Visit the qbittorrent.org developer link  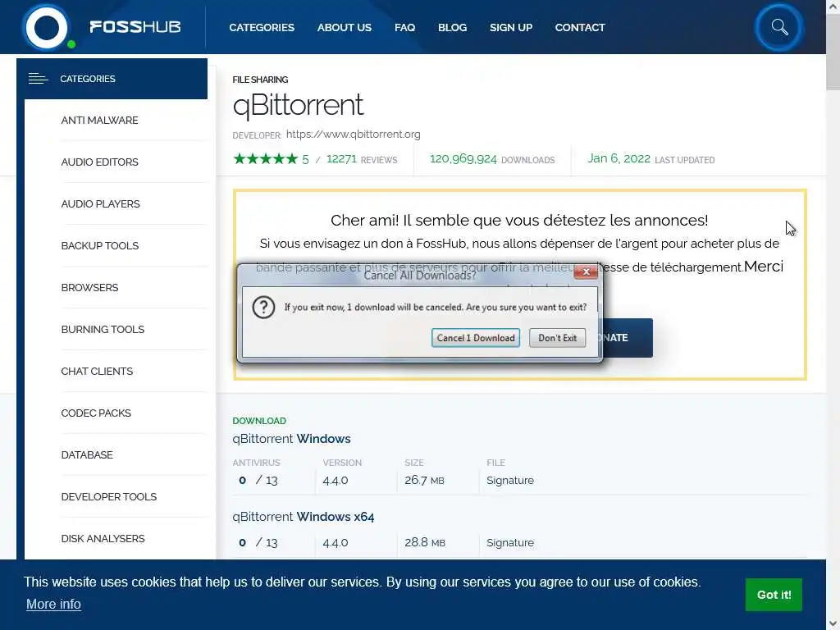point(353,135)
